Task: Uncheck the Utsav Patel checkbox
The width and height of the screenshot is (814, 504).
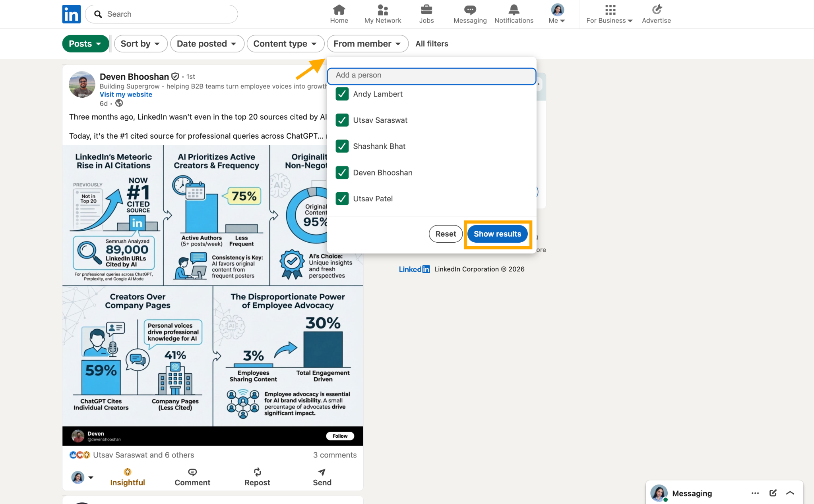Action: 342,199
